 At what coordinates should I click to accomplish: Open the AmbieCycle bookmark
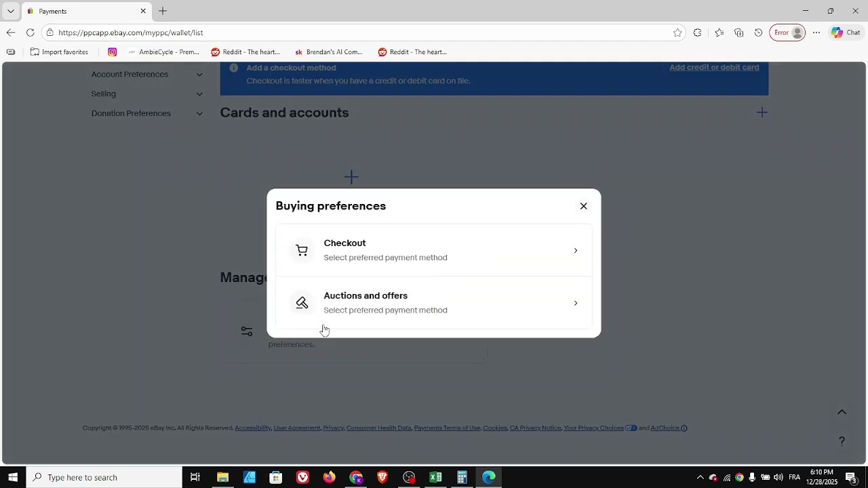pyautogui.click(x=163, y=52)
